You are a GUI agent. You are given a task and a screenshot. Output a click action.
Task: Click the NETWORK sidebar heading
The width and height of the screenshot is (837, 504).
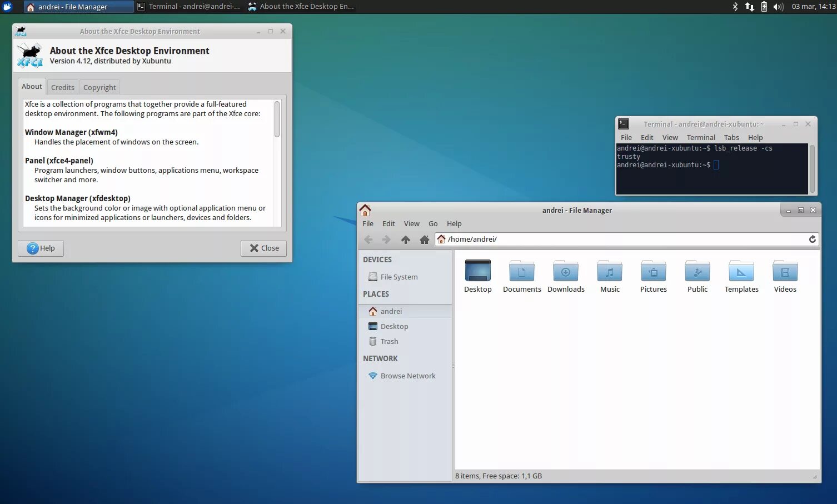pos(380,358)
